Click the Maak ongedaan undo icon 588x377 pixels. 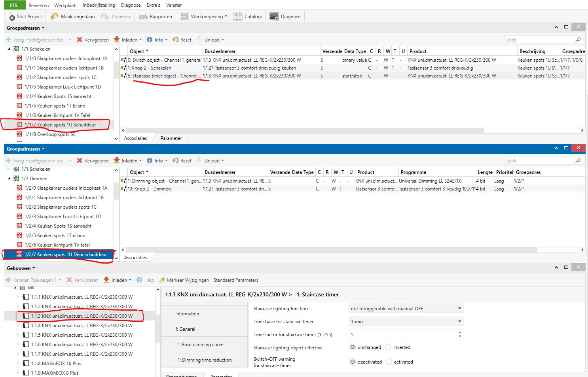pyautogui.click(x=54, y=17)
